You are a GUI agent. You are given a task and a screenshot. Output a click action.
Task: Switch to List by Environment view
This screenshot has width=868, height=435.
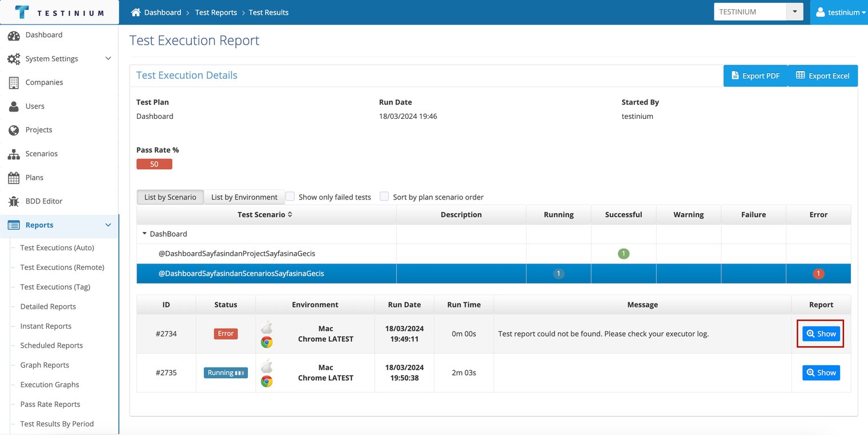click(x=244, y=197)
